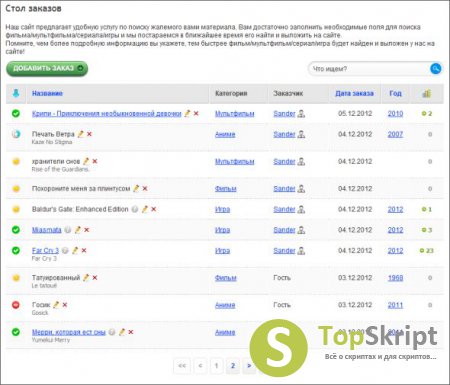Open Sander profile in Крипи row
Screen dimensions: 450x385
click(x=284, y=114)
